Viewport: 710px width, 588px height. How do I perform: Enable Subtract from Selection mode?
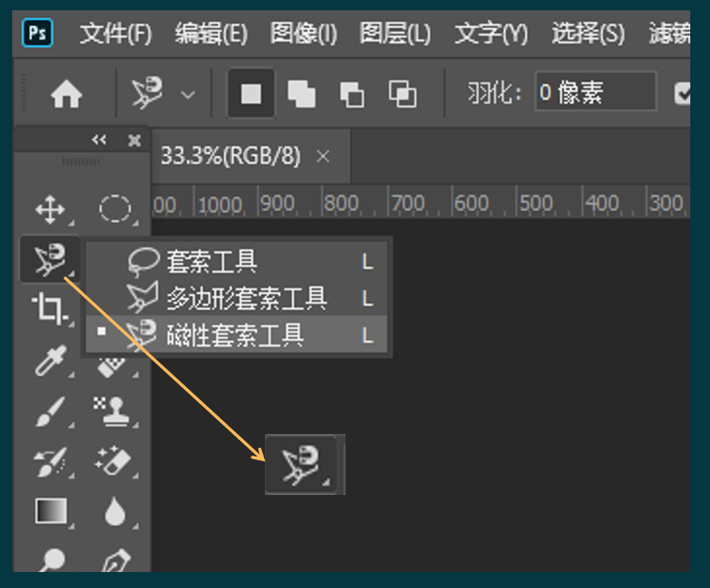point(352,94)
